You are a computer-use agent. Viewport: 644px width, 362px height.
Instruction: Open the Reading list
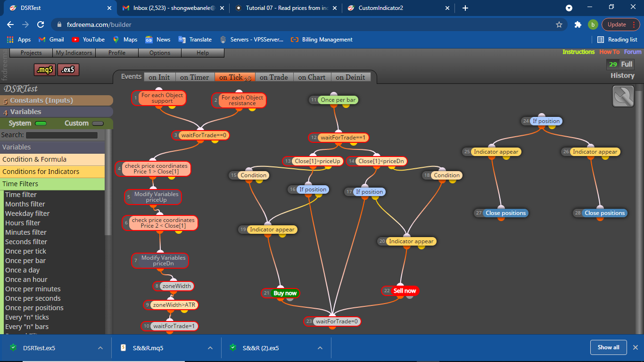pyautogui.click(x=617, y=40)
